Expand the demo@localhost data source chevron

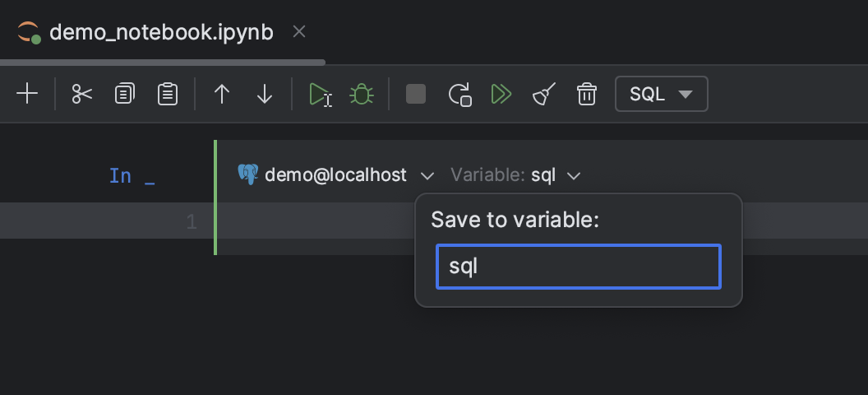[427, 176]
